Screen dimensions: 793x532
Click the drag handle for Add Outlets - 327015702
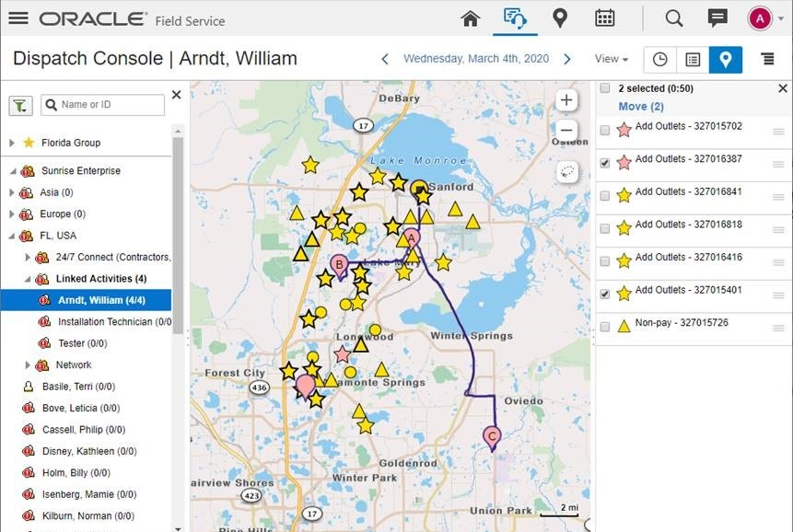[778, 132]
